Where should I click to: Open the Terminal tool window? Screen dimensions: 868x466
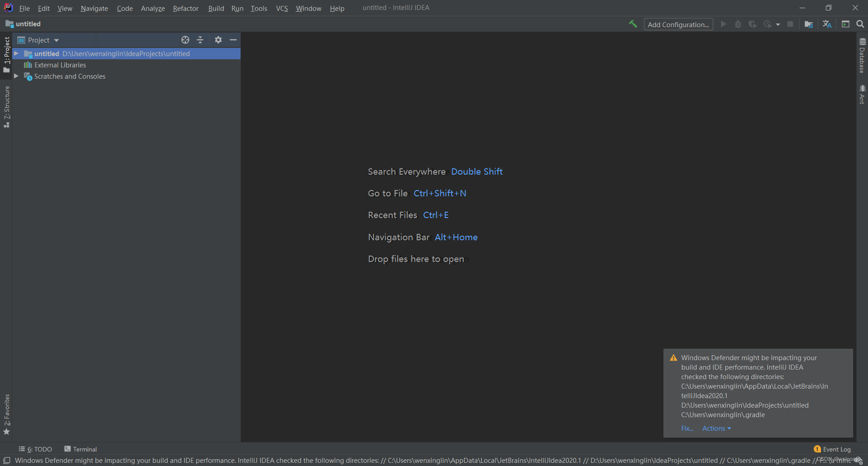point(80,449)
